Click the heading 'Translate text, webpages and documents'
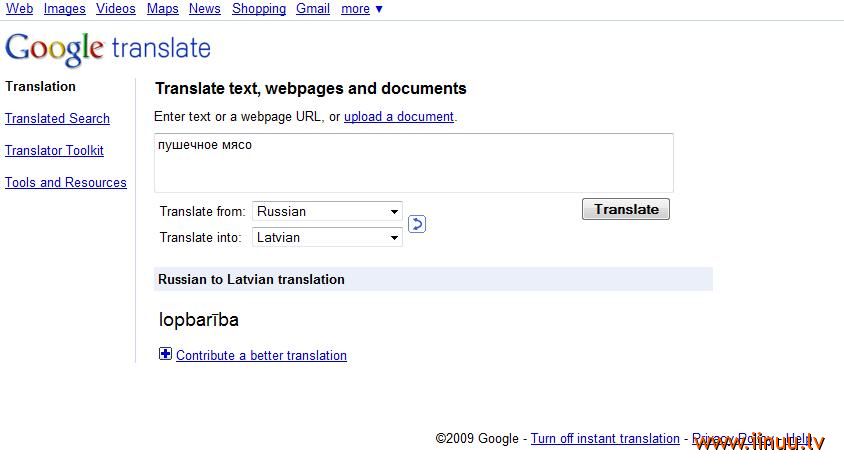844x474 pixels. (x=311, y=88)
